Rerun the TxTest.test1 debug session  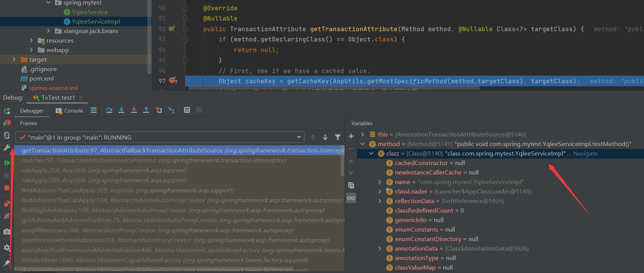point(7,111)
